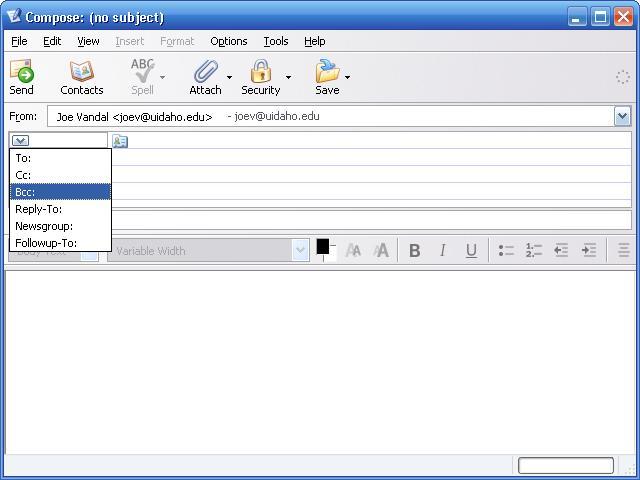640x480 pixels.
Task: Apply underline formatting button
Action: tap(471, 250)
